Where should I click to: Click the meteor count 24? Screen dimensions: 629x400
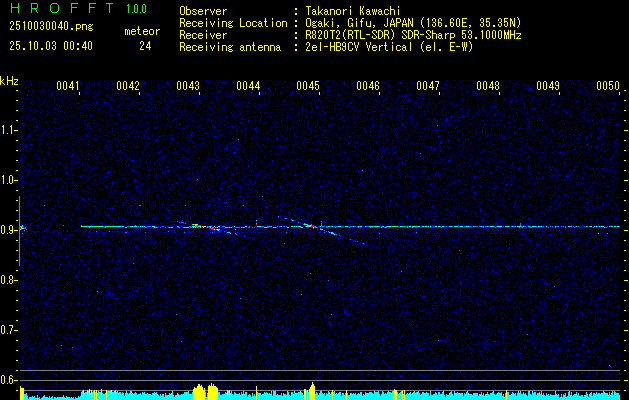point(145,46)
